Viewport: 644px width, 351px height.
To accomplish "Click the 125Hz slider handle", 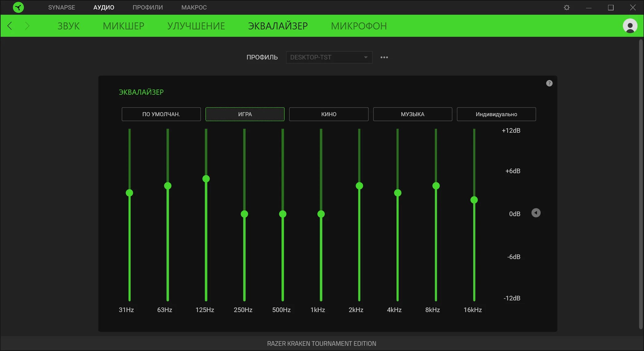I will click(206, 179).
